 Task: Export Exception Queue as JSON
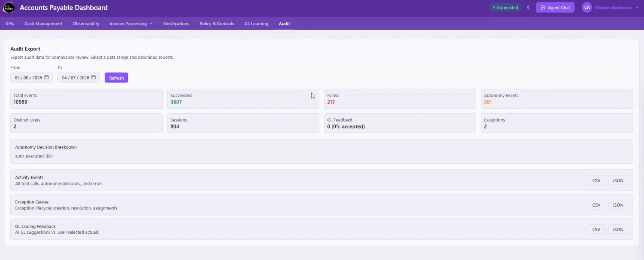[618, 205]
